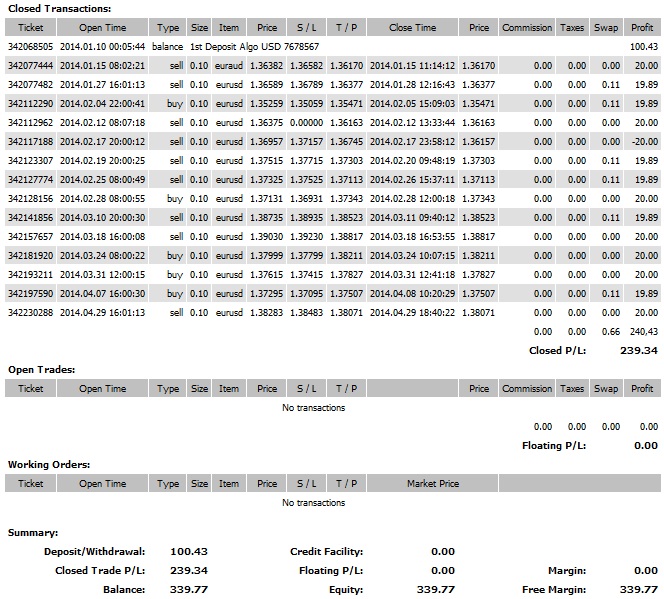Click the Working Orders Open Time header
Viewport: 664px width, 599px height.
[x=102, y=483]
